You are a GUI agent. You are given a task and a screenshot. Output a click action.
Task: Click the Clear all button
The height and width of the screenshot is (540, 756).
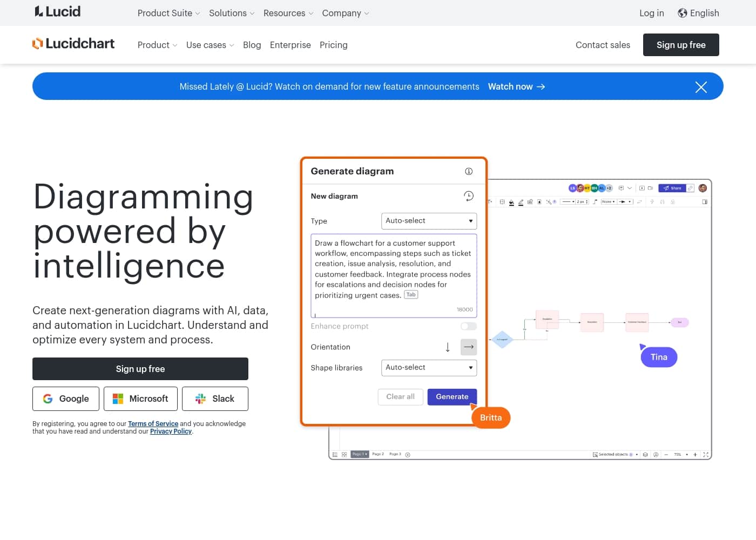click(x=400, y=397)
